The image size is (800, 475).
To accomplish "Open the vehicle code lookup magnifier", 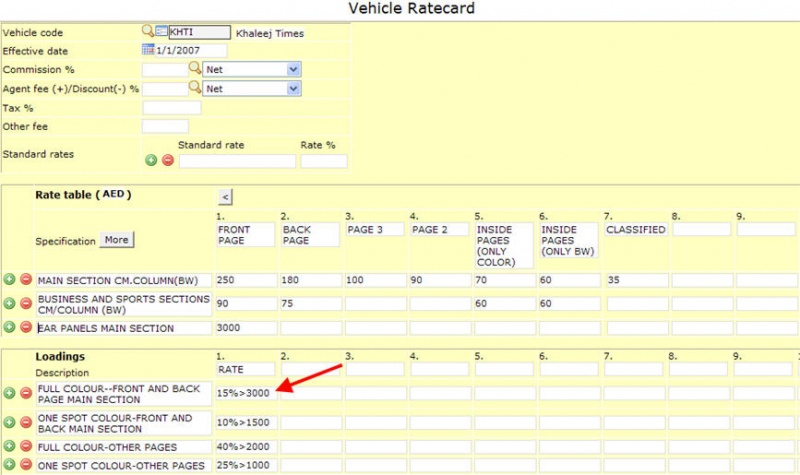I will coord(148,31).
